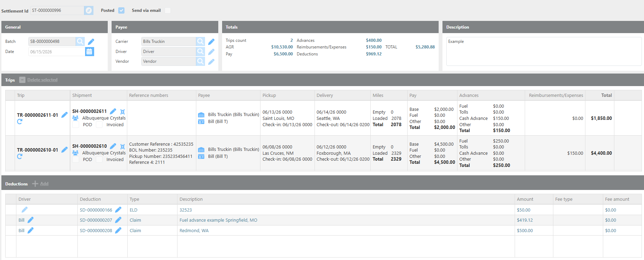Open the Date calendar picker icon
The width and height of the screenshot is (644, 260).
(89, 52)
